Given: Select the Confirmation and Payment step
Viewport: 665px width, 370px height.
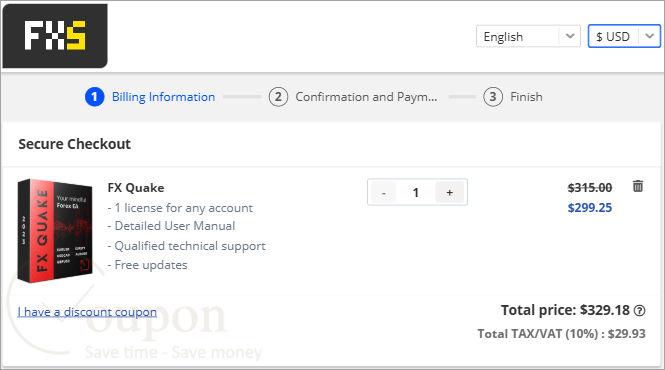Looking at the screenshot, I should [353, 97].
